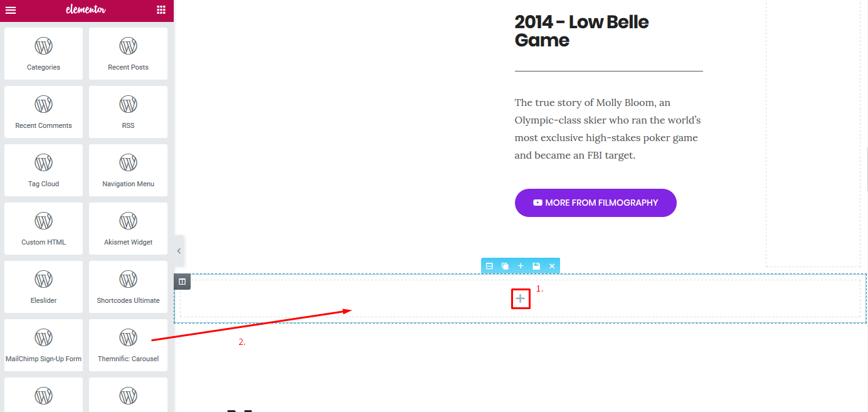The width and height of the screenshot is (868, 412).
Task: Click the column handle icon at section corner
Action: [x=183, y=282]
